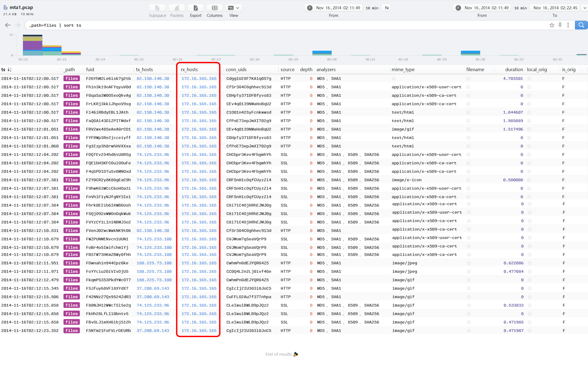Viewport: 588px width, 366px height.
Task: Click tx_hosts IP 188.225.73.100 link
Action: [154, 263]
